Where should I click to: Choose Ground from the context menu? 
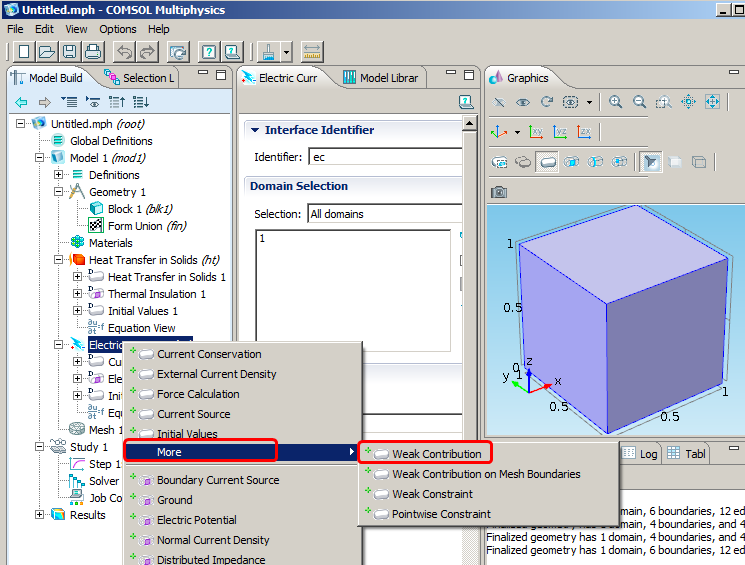tap(174, 500)
